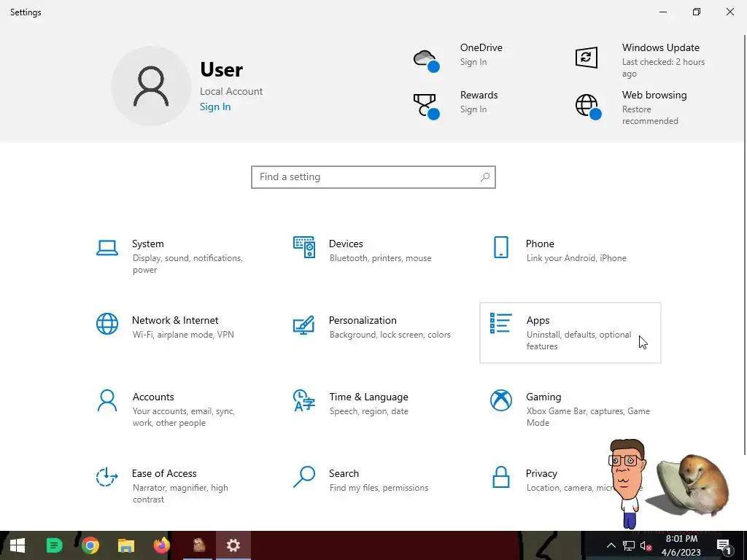Click the green chat app taskbar icon
This screenshot has height=560, width=747.
point(54,545)
